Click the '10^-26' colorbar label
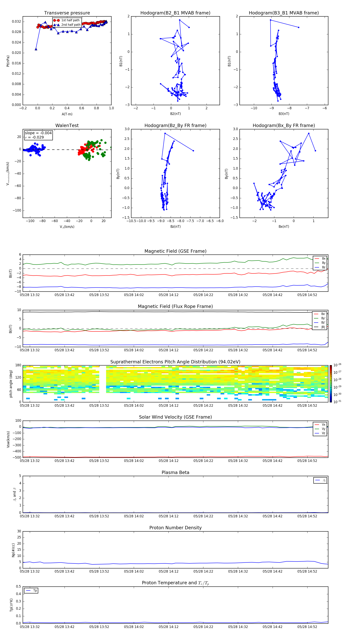 coord(337,365)
